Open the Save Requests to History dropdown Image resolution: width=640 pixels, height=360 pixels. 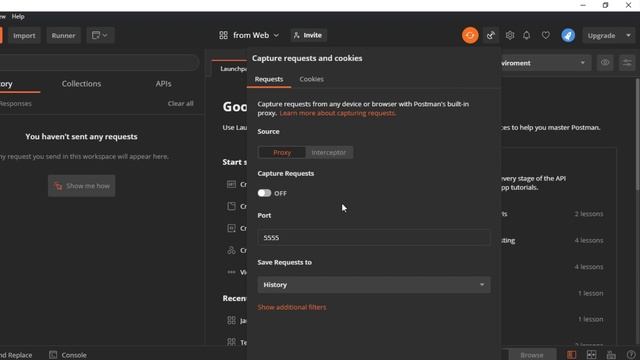click(373, 284)
